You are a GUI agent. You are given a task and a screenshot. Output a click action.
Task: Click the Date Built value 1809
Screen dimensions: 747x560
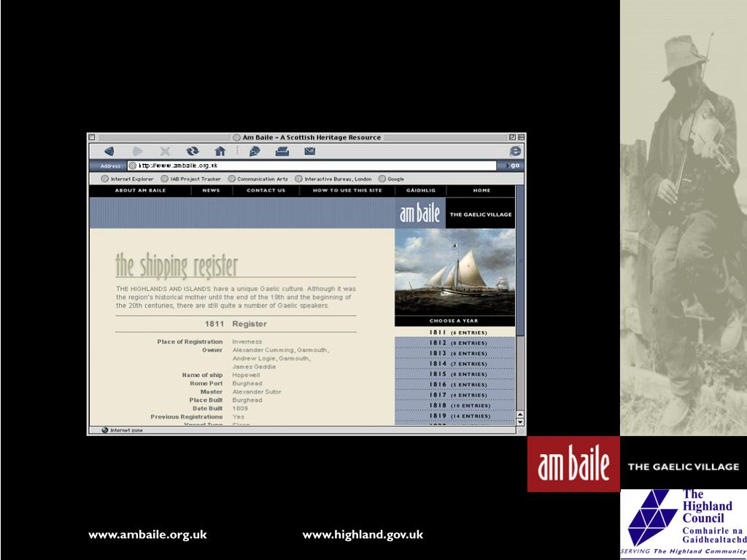click(239, 408)
